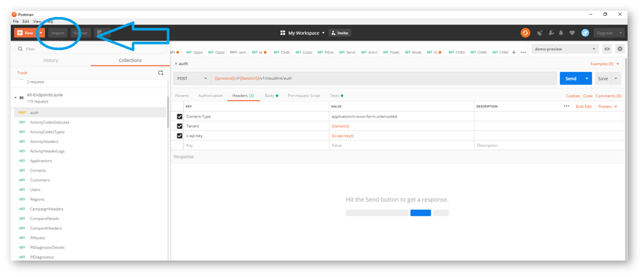Collapse the All-Endpoints-June collection
This screenshot has height=277, width=644.
pyautogui.click(x=16, y=97)
